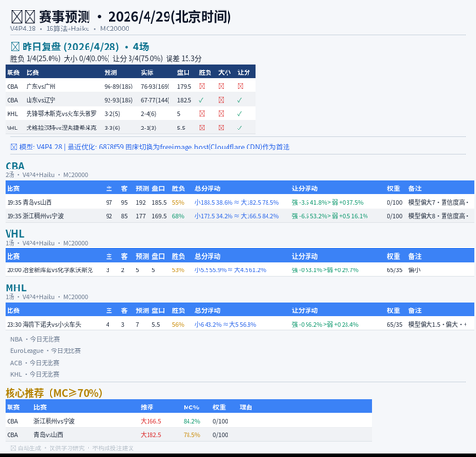476x457 pixels.
Task: Click the 让分 green check in 山东vs辽宁 row
Action: (240, 100)
